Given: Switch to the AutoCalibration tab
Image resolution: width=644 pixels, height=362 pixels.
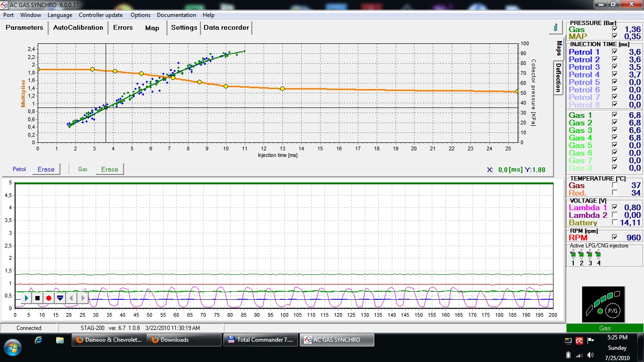Looking at the screenshot, I should pyautogui.click(x=78, y=28).
